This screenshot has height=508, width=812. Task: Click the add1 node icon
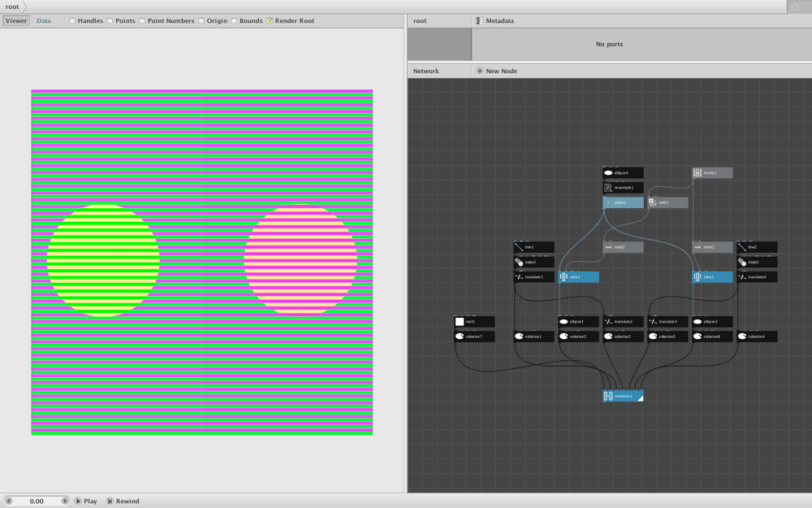coord(653,202)
